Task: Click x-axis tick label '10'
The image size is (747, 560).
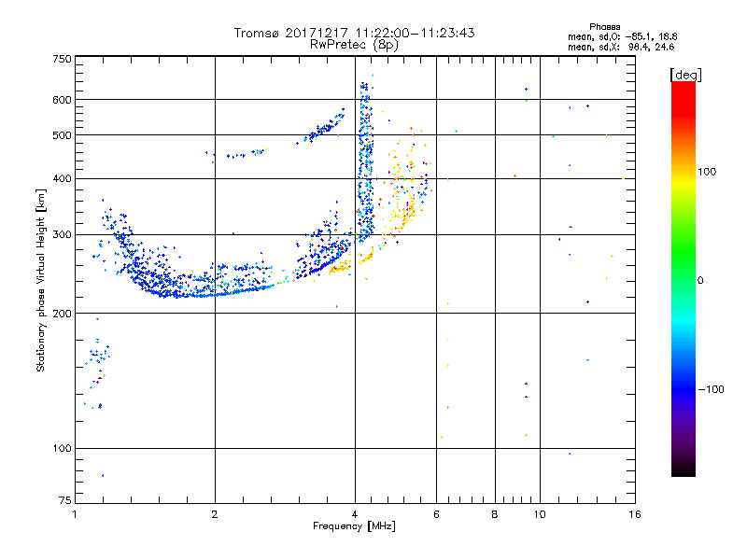Action: pos(540,514)
